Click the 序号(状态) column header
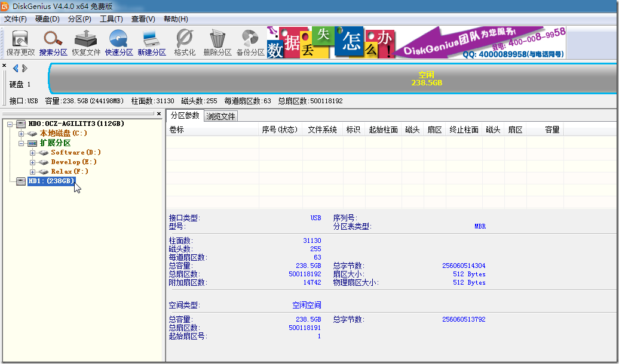619x364 pixels. pyautogui.click(x=280, y=129)
